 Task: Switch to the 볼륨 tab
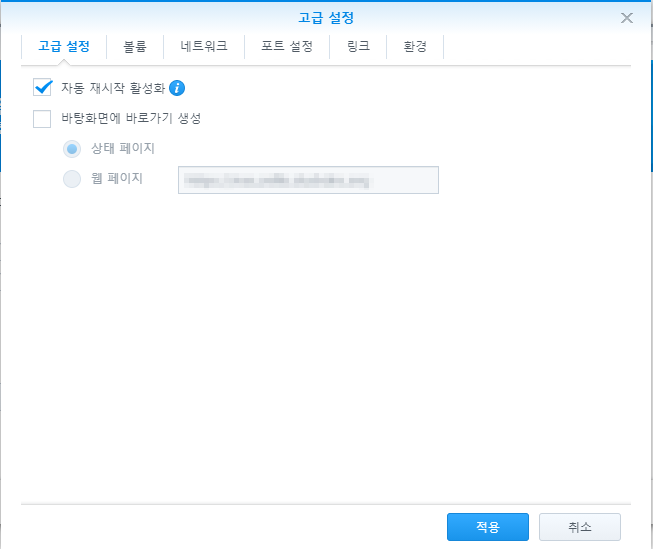pos(135,46)
